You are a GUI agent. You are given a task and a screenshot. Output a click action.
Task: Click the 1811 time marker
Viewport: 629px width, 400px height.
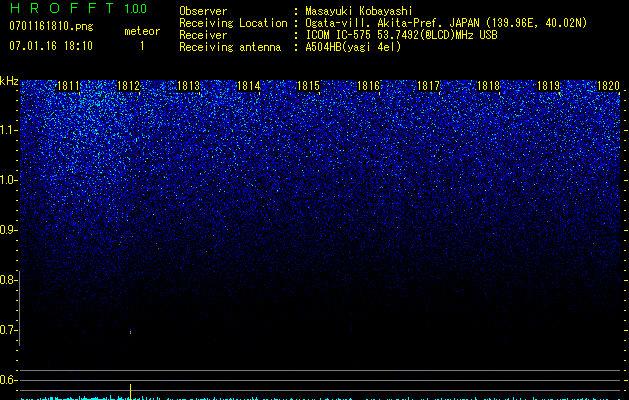[x=68, y=86]
